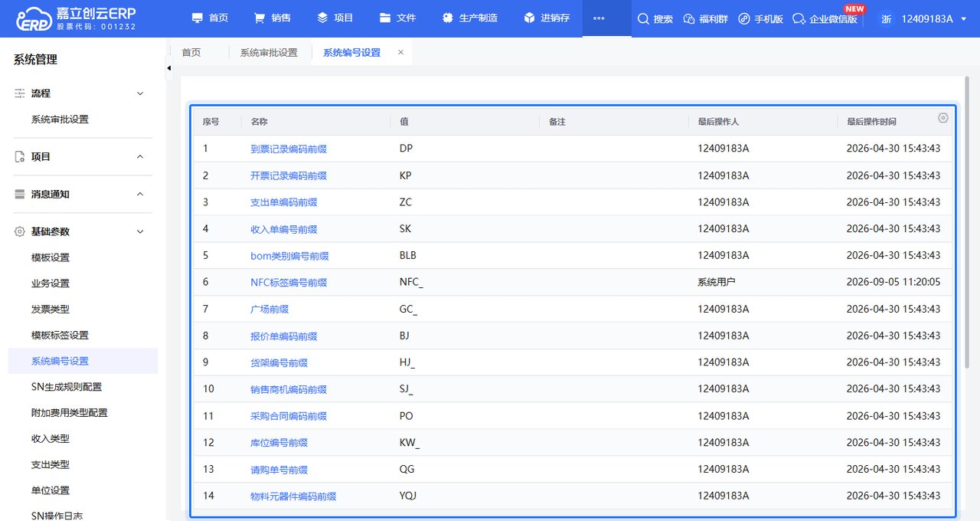Click the 文件 folder icon
Image resolution: width=980 pixels, height=521 pixels.
coord(385,18)
